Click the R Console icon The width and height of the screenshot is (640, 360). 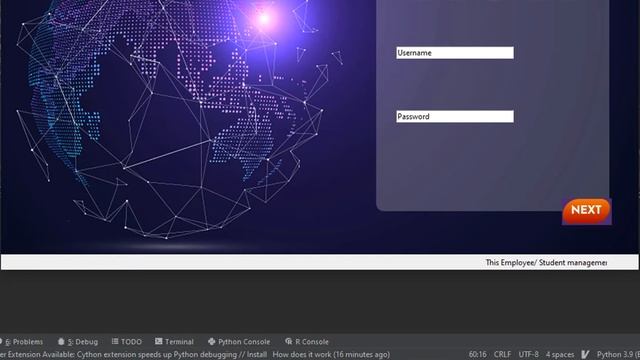pos(289,341)
